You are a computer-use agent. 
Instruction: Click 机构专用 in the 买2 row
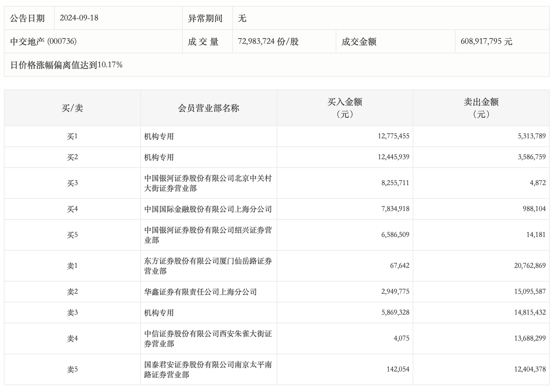[159, 157]
